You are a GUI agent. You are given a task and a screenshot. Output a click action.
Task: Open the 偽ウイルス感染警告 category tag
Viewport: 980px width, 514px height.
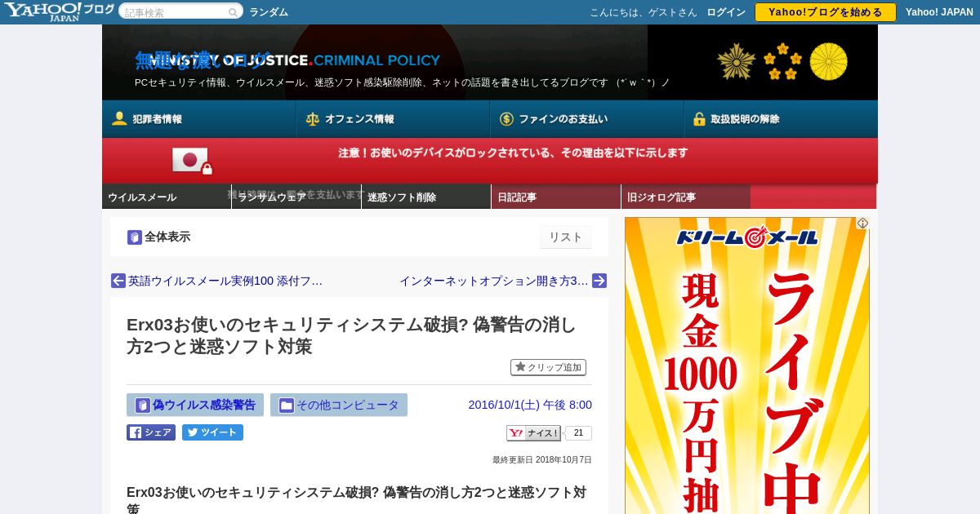[x=195, y=405]
